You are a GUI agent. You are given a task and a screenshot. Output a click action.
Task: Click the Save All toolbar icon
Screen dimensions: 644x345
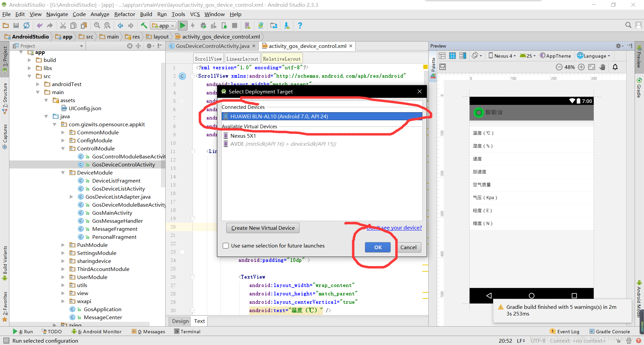(16, 25)
